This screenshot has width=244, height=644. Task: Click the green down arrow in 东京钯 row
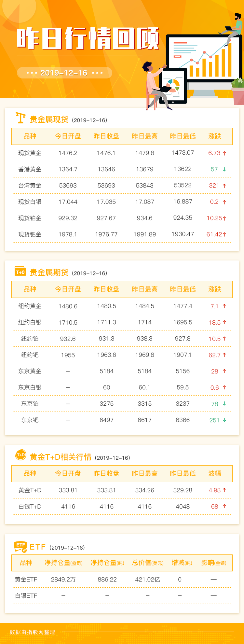(224, 420)
